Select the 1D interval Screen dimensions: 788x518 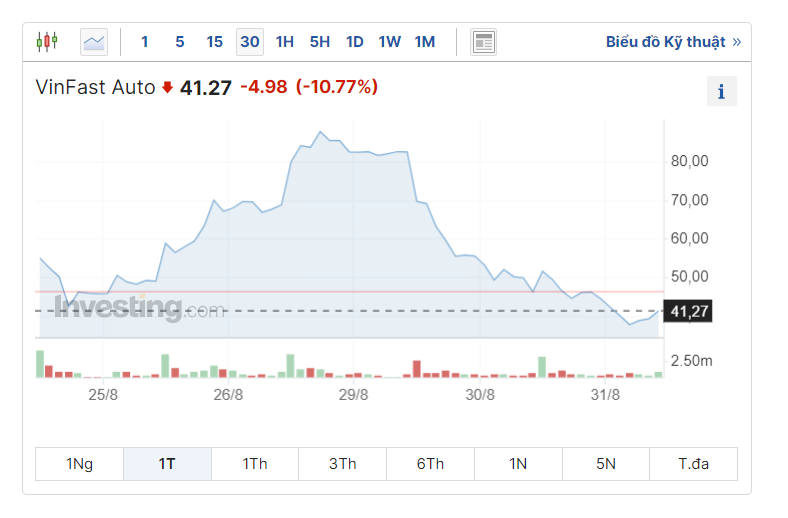(x=355, y=42)
